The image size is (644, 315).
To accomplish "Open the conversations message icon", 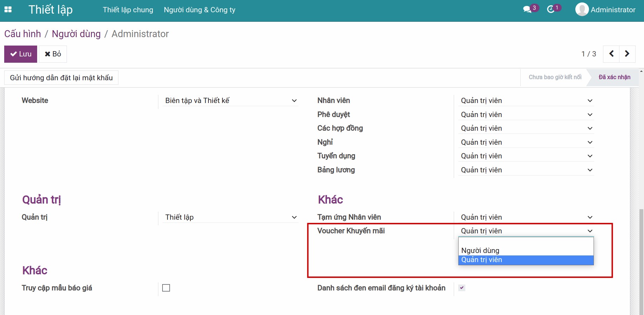I will point(527,9).
